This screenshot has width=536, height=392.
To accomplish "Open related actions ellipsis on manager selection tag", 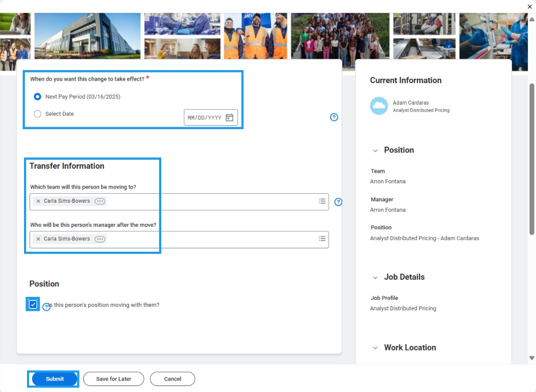I will 99,239.
